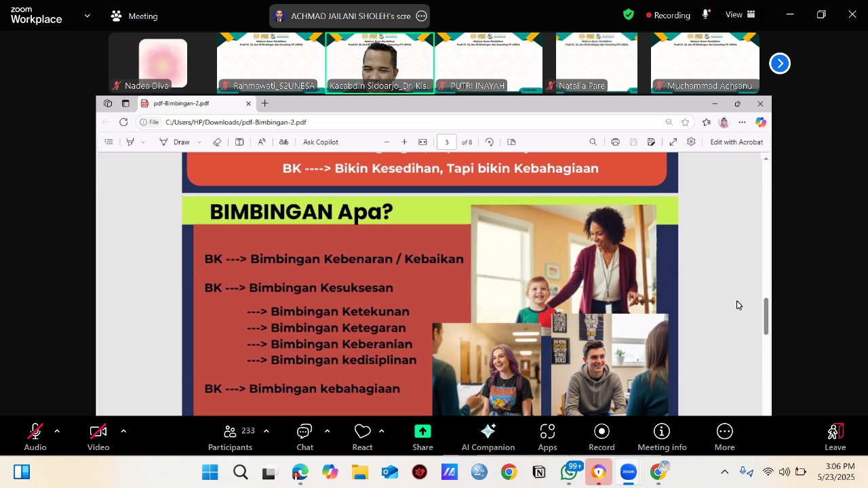Open browser Settings and more ellipsis
This screenshot has width=868, height=488.
coord(742,122)
